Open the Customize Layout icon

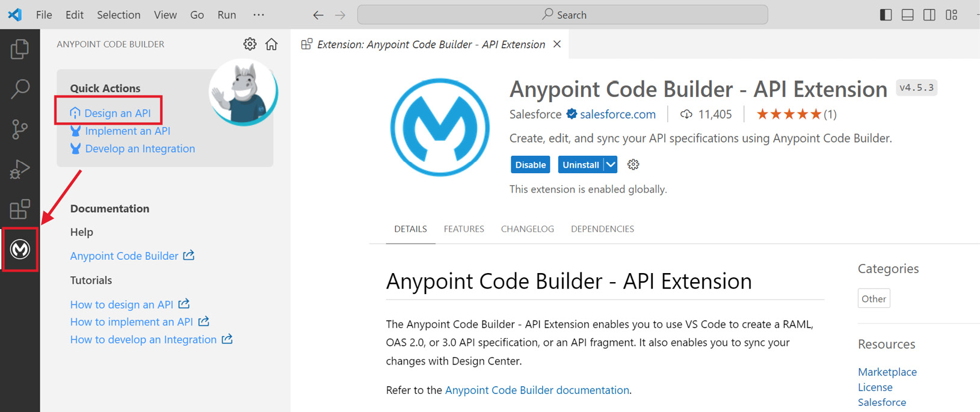click(951, 15)
